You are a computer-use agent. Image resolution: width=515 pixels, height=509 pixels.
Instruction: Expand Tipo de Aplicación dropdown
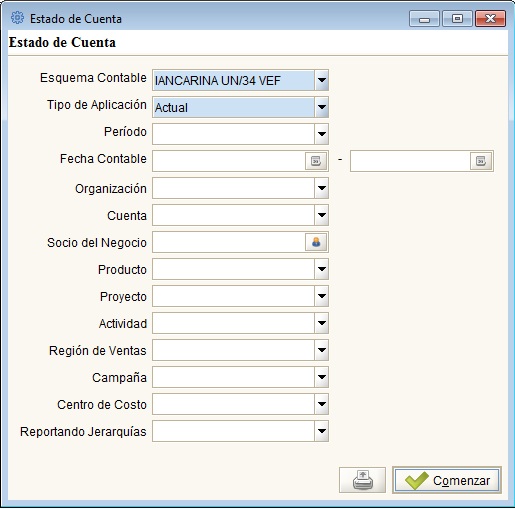(321, 107)
